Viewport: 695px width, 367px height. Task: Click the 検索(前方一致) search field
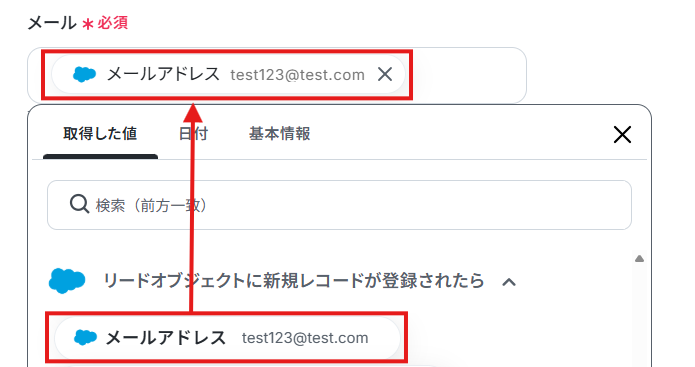(339, 205)
